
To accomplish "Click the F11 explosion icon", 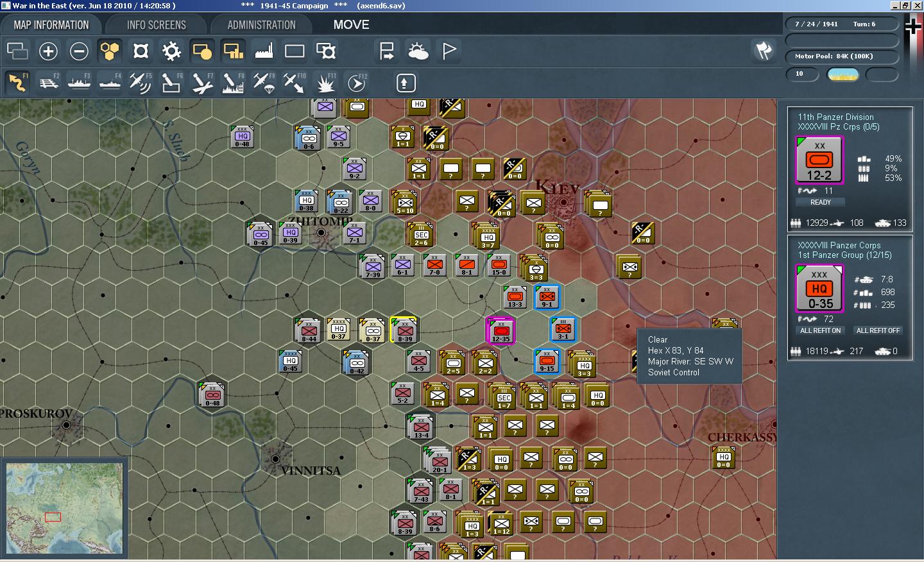I will click(x=325, y=83).
